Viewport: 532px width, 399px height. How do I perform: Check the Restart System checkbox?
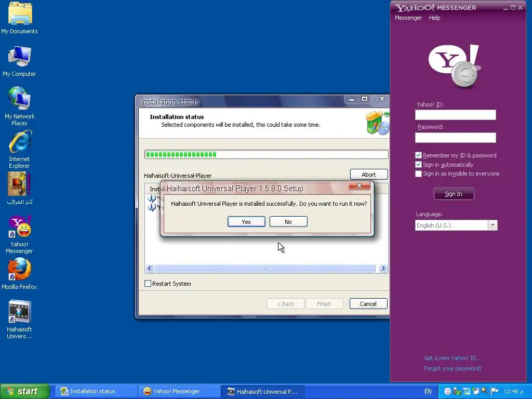pyautogui.click(x=148, y=284)
